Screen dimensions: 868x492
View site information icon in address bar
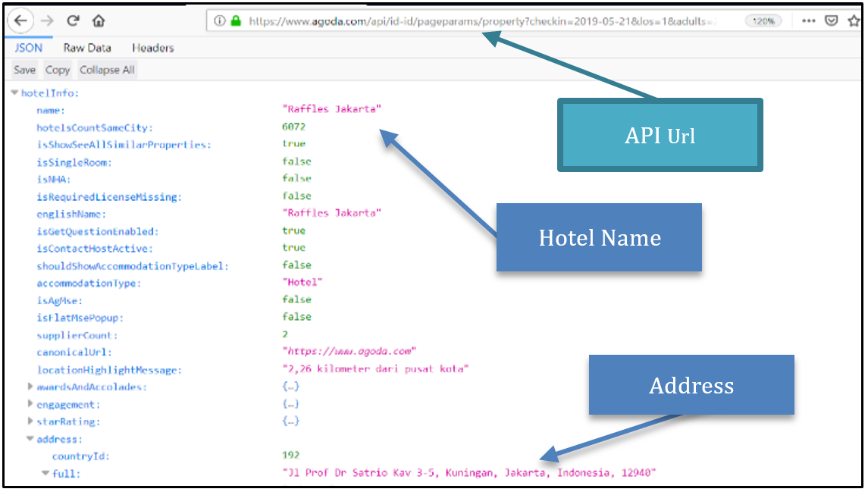click(220, 21)
